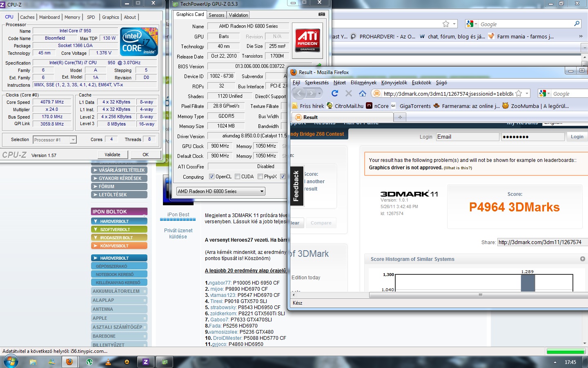Expand the ALAPLAP category
This screenshot has height=368, width=588.
click(x=119, y=300)
